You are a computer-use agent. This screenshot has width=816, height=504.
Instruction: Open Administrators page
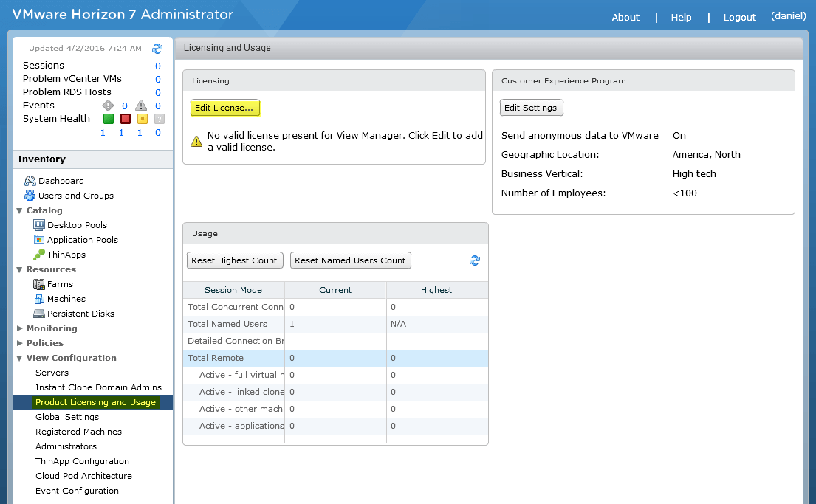[66, 446]
